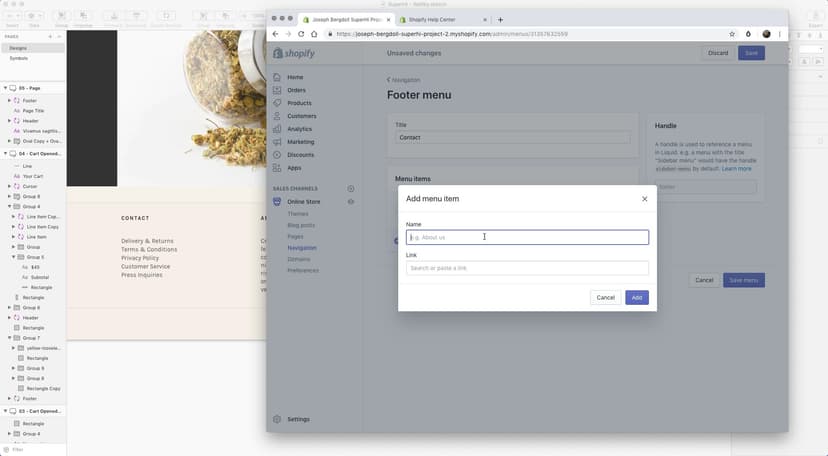Click the Marketing megaphone icon
The width and height of the screenshot is (828, 456).
[x=278, y=142]
